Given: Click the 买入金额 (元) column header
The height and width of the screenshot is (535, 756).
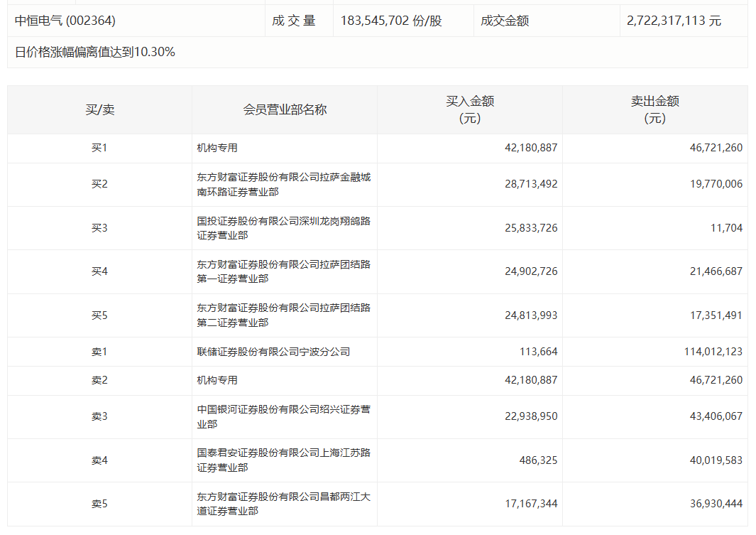Looking at the screenshot, I should [x=470, y=109].
